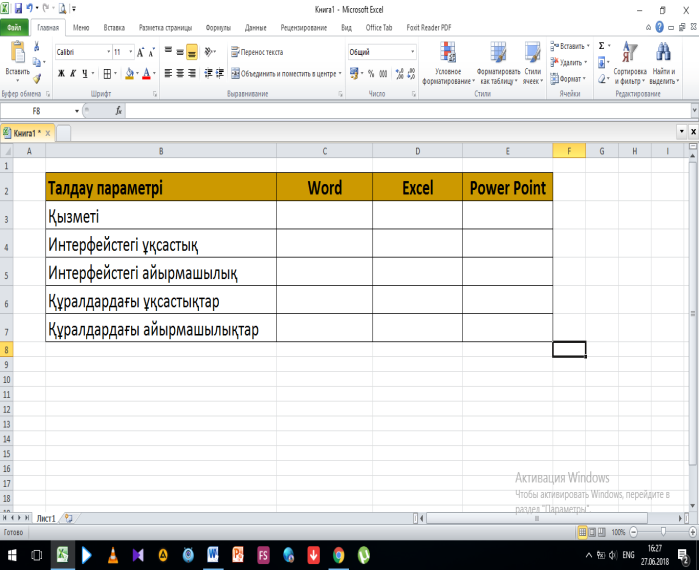Switch to the Формулы tab

218,28
